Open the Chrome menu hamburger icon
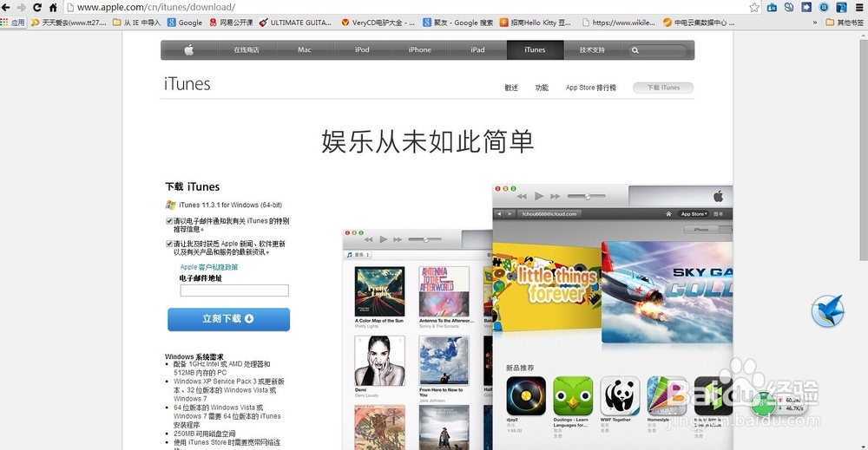This screenshot has width=868, height=450. [859, 7]
